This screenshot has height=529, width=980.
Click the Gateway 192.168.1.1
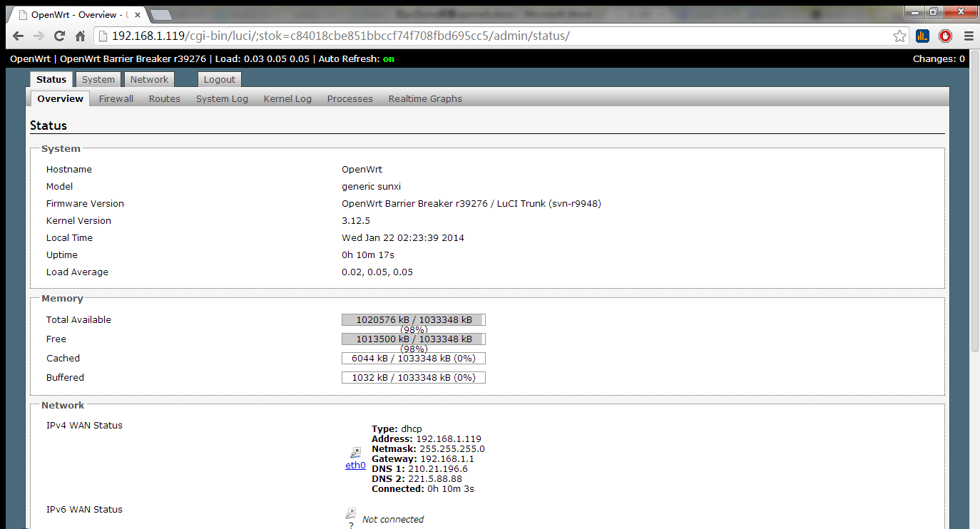point(447,459)
